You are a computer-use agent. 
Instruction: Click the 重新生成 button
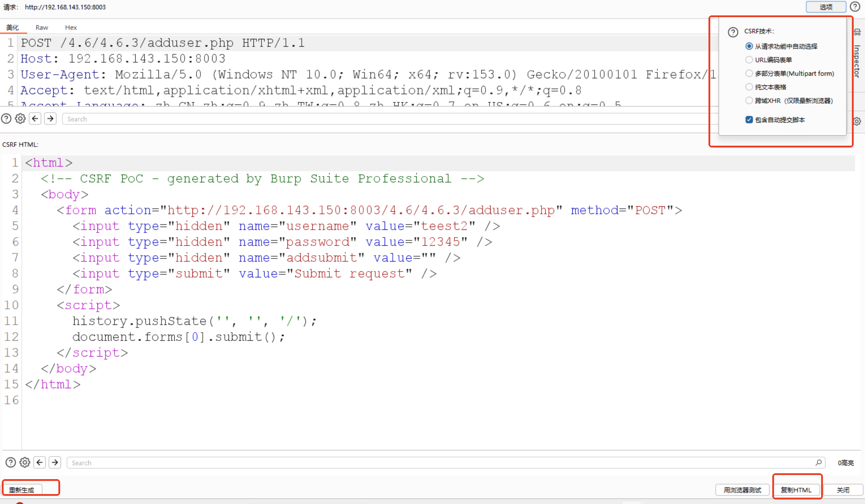click(x=22, y=490)
